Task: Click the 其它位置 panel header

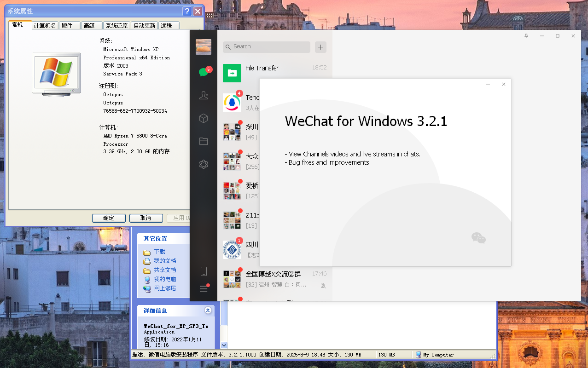Action: click(x=163, y=239)
